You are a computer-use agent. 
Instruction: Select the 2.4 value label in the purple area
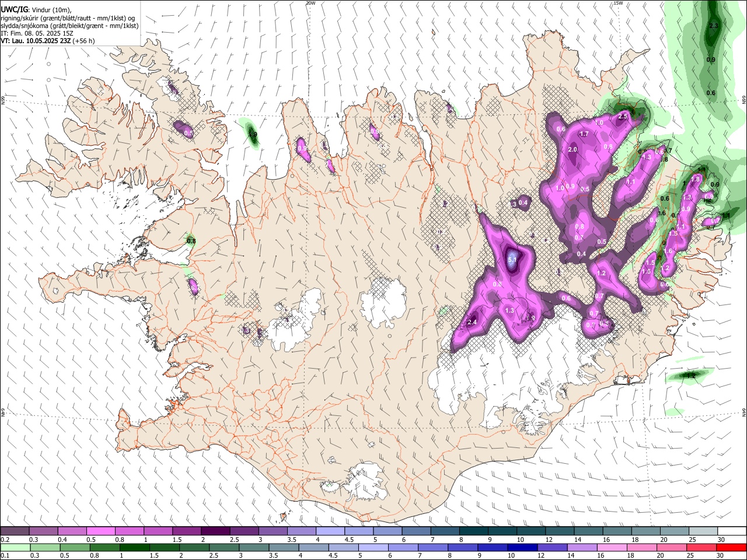(x=472, y=323)
